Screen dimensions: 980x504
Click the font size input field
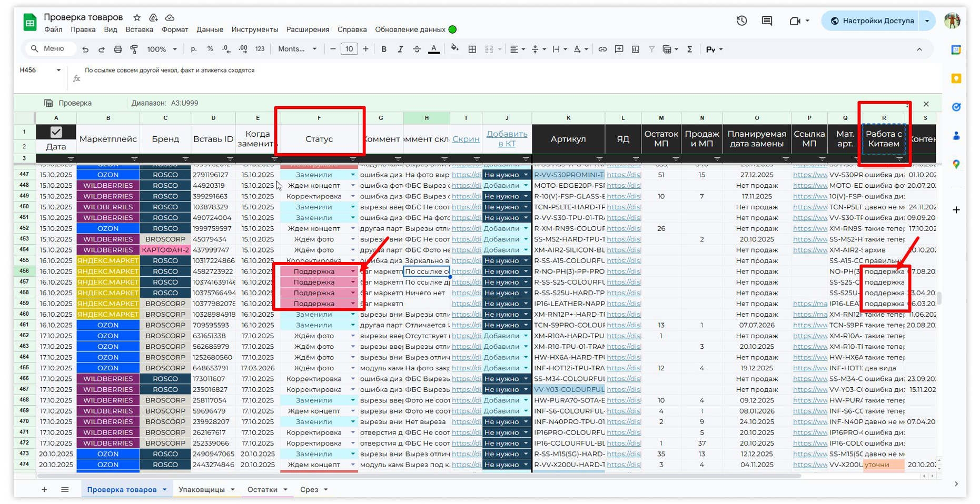point(349,49)
